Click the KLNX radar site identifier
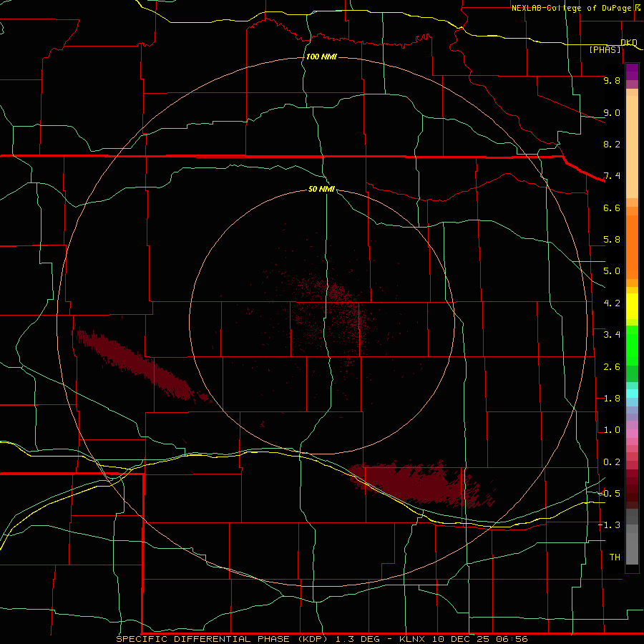The height and width of the screenshot is (644, 644). 413,639
